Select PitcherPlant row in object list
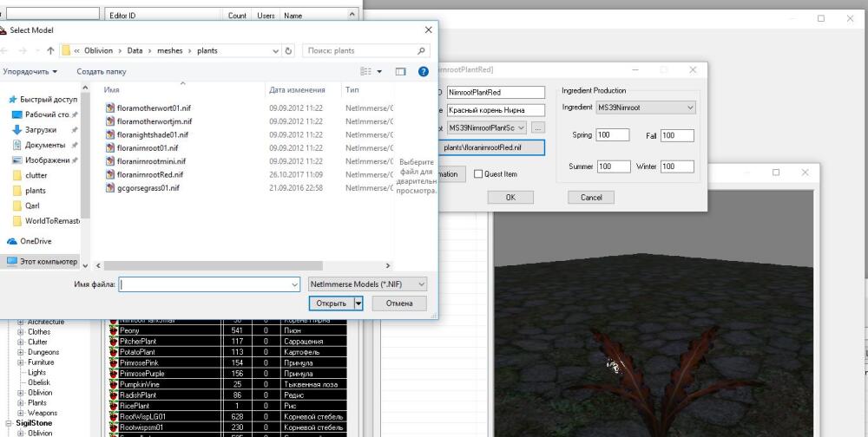The width and height of the screenshot is (868, 437). click(227, 342)
